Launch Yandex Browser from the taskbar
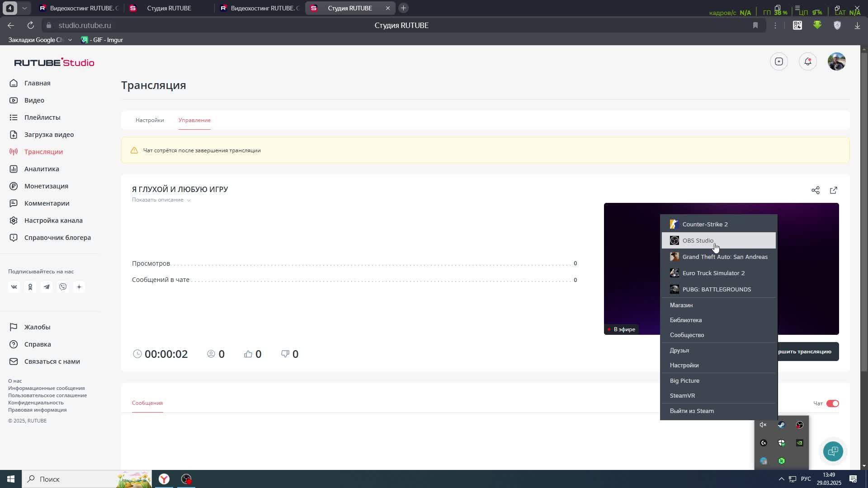The height and width of the screenshot is (488, 868). pyautogui.click(x=164, y=479)
